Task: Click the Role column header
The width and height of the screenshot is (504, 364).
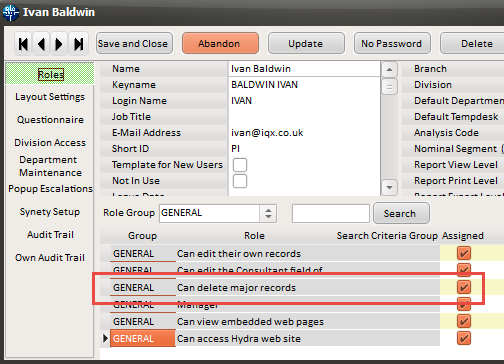Action: pos(254,236)
